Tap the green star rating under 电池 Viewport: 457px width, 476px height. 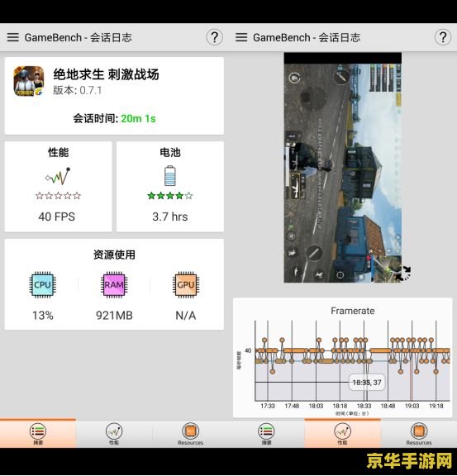point(170,196)
